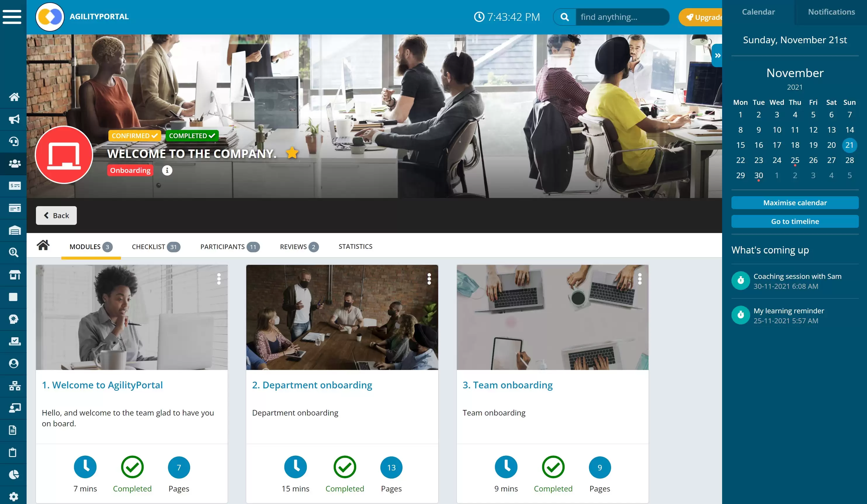Open options menu on Department onboarding card
The image size is (867, 504).
click(x=429, y=279)
